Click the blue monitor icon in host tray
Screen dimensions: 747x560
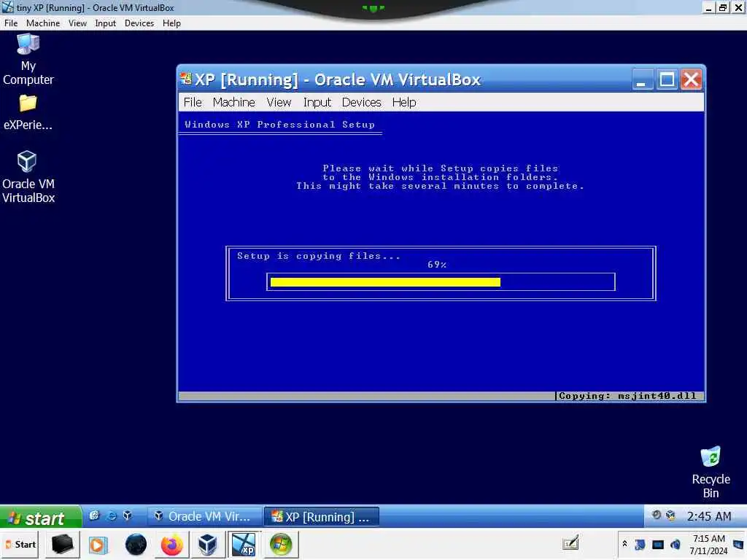(658, 544)
